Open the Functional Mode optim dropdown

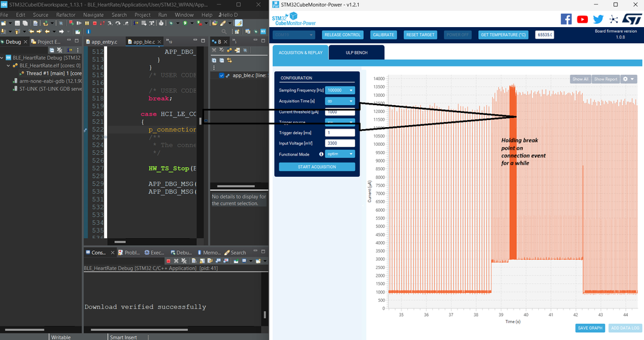tap(339, 154)
